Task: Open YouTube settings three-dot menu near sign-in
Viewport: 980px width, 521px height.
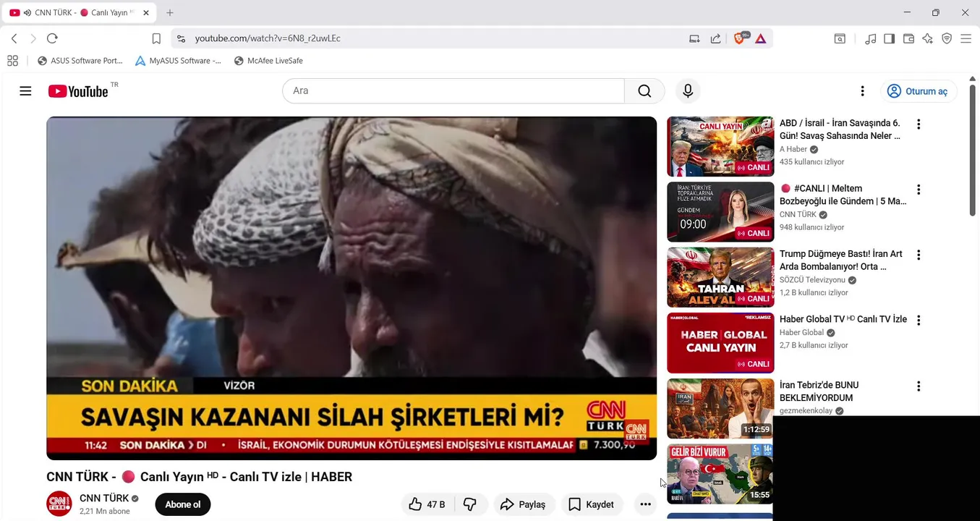Action: click(x=862, y=91)
